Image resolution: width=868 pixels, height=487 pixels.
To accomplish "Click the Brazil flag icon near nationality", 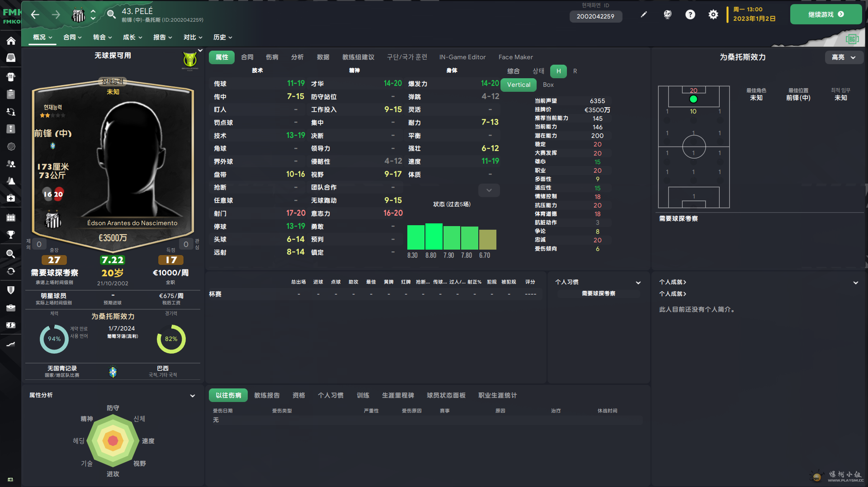I will 113,372.
